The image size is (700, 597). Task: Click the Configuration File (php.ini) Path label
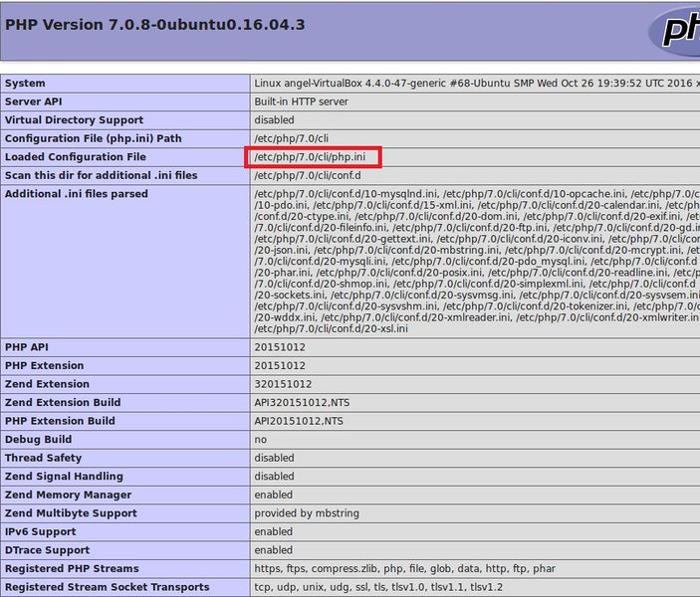tap(94, 138)
